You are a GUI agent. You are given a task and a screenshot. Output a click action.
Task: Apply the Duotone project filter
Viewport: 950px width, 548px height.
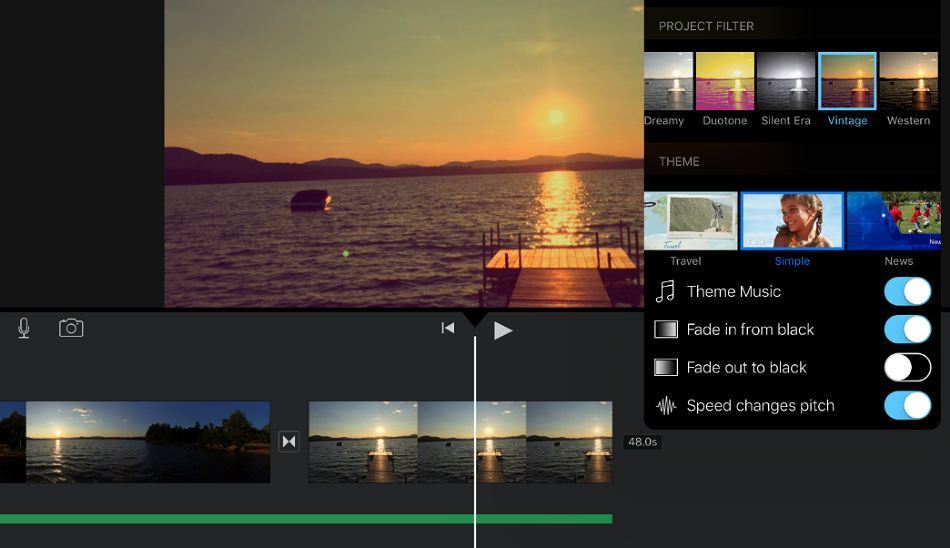pos(725,81)
